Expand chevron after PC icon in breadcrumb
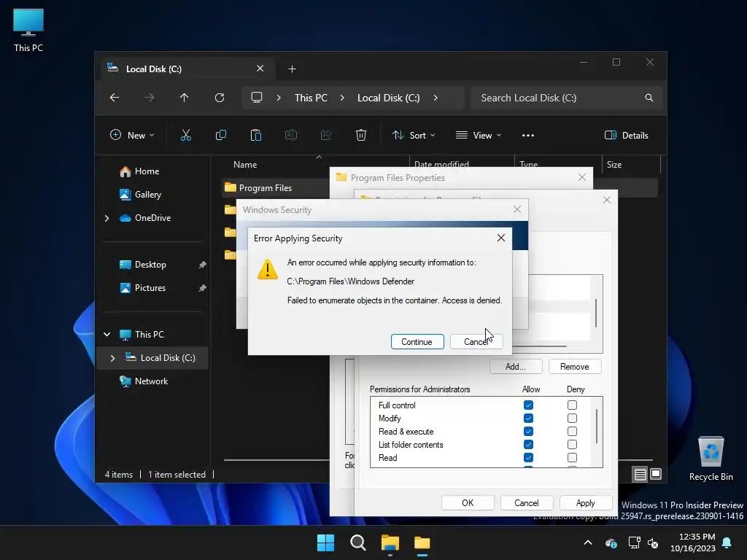The height and width of the screenshot is (560, 747). point(279,98)
